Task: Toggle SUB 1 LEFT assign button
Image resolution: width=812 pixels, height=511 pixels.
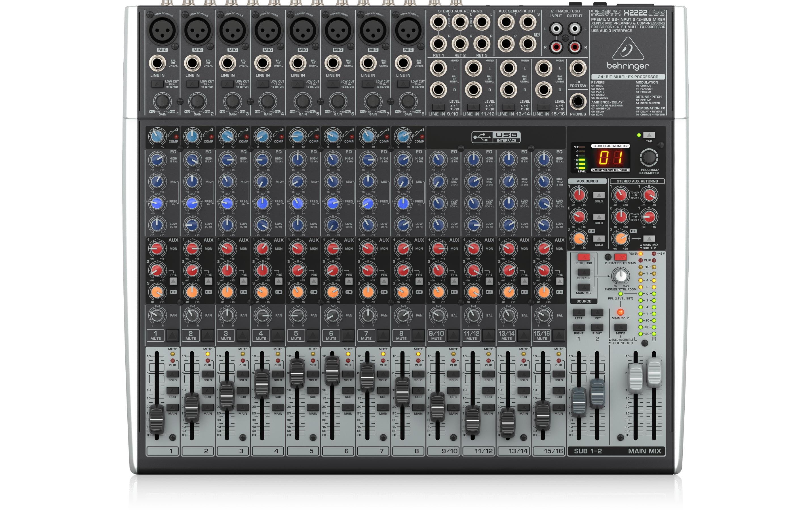Action: [x=579, y=312]
